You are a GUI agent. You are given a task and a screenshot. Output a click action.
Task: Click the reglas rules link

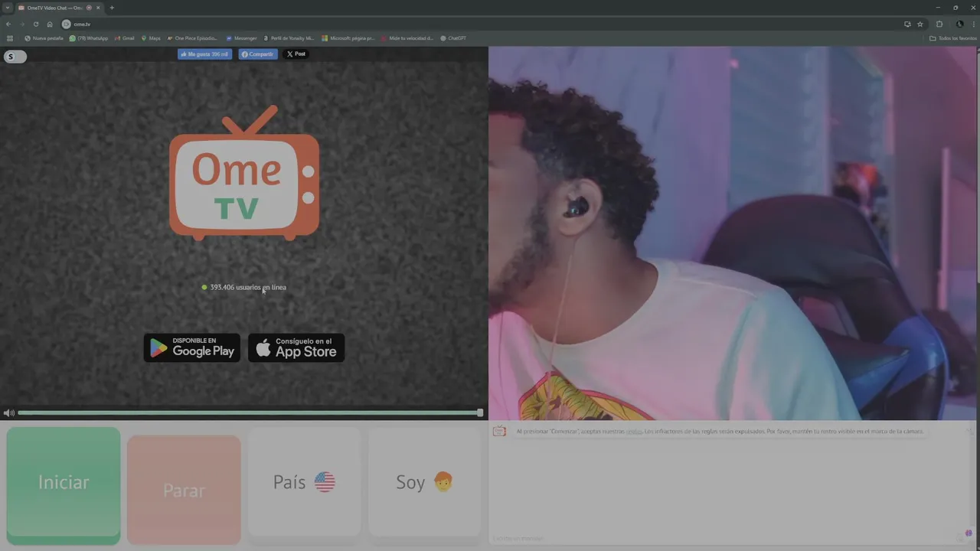pos(633,432)
